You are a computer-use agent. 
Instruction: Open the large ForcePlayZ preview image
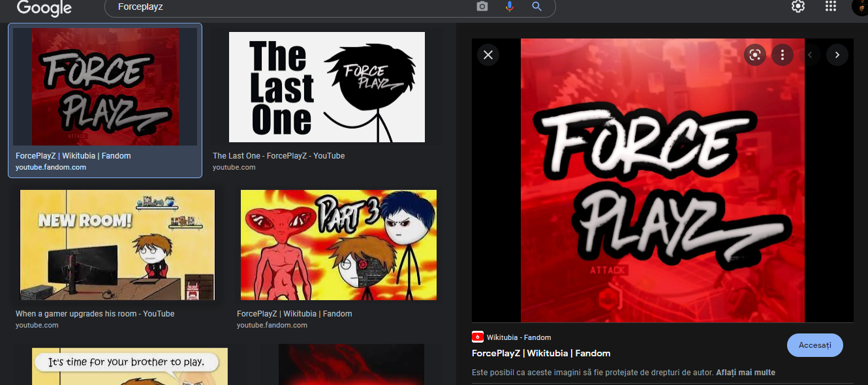pyautogui.click(x=662, y=180)
